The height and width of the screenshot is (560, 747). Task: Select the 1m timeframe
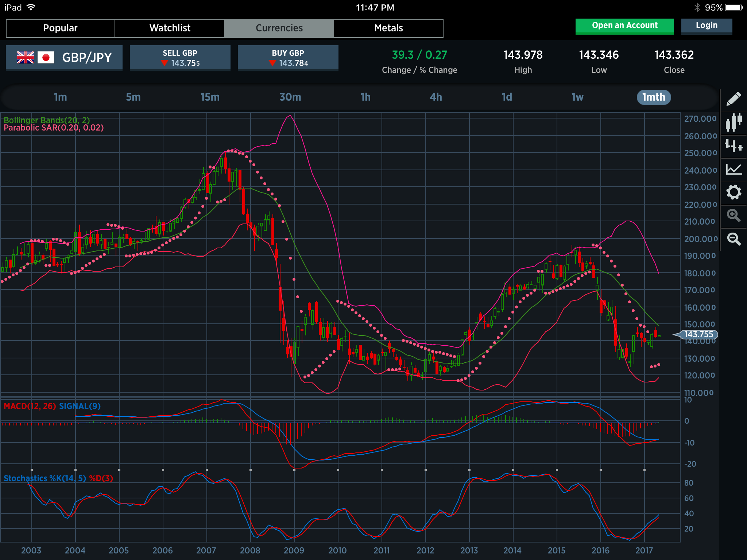(x=61, y=97)
